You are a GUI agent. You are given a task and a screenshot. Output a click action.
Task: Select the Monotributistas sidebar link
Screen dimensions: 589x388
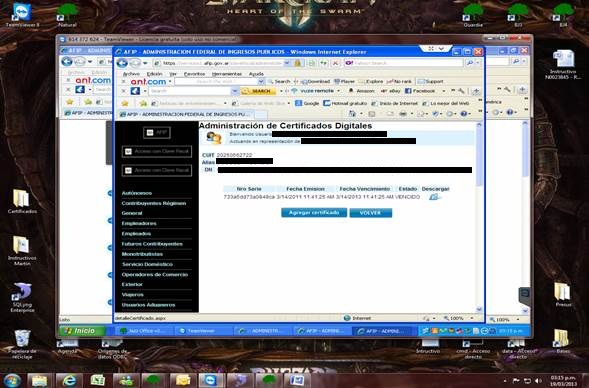tap(142, 254)
